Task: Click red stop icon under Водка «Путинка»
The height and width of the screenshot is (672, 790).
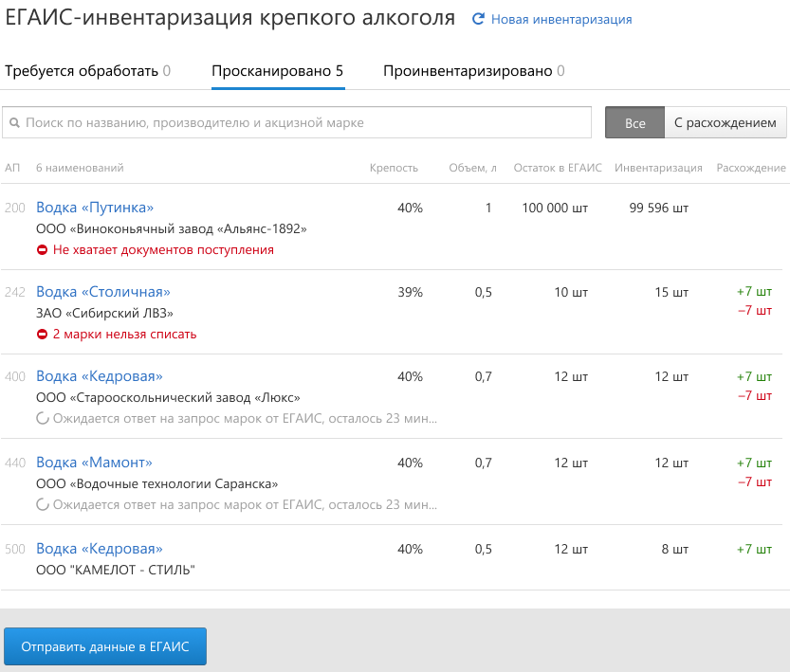Action: (43, 249)
